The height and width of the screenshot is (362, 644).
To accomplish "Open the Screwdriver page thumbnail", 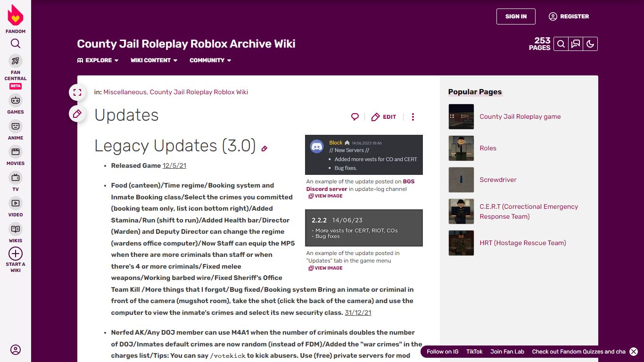I will [461, 180].
